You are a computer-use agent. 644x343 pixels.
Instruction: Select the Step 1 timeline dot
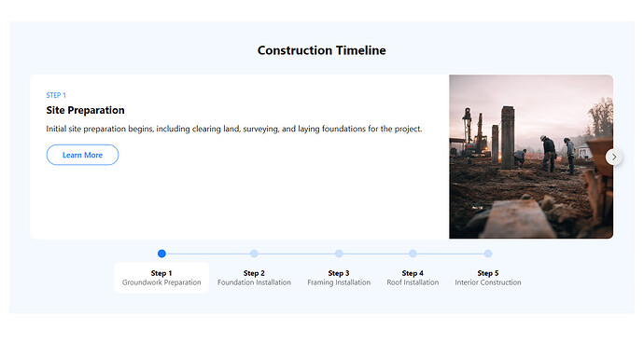coord(161,254)
